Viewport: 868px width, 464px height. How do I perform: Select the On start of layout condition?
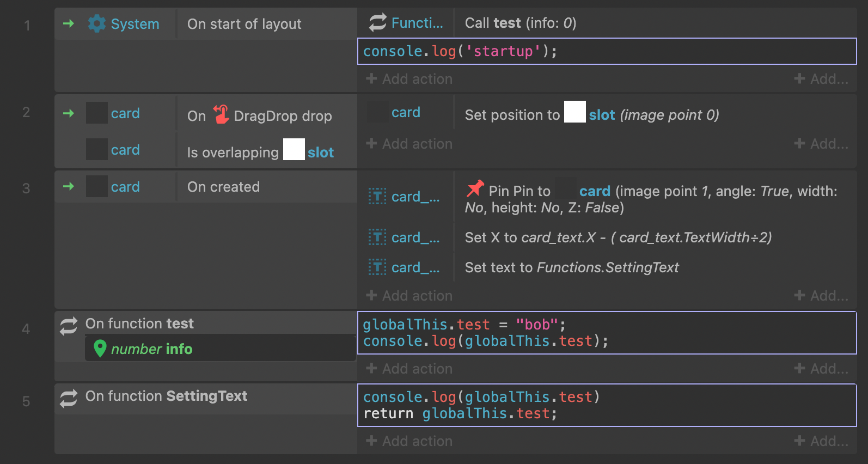click(244, 24)
